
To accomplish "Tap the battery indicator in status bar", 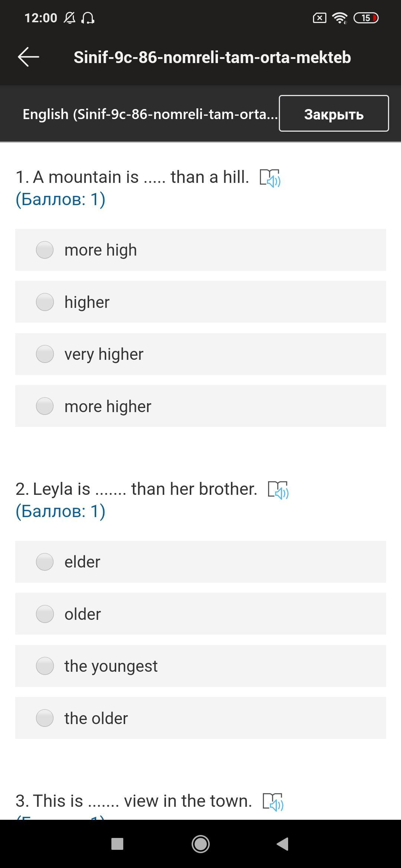I will pos(366,18).
